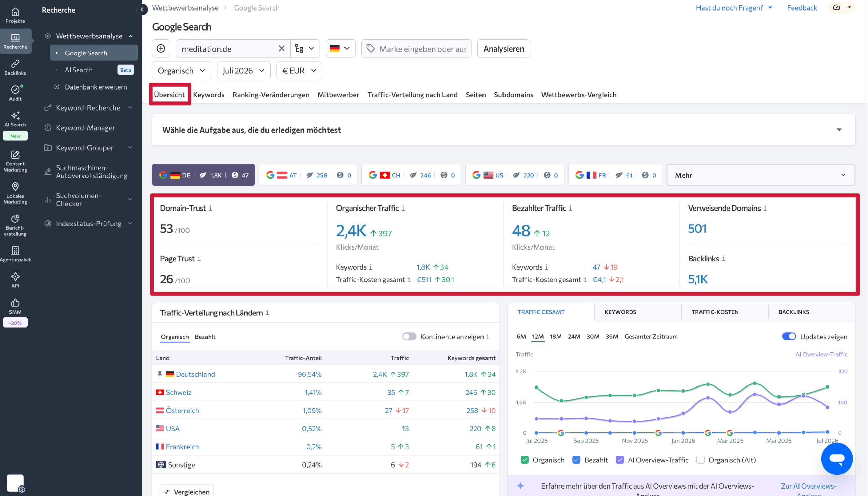Click info icon beside Page Trust
This screenshot has width=868, height=496.
(x=199, y=259)
